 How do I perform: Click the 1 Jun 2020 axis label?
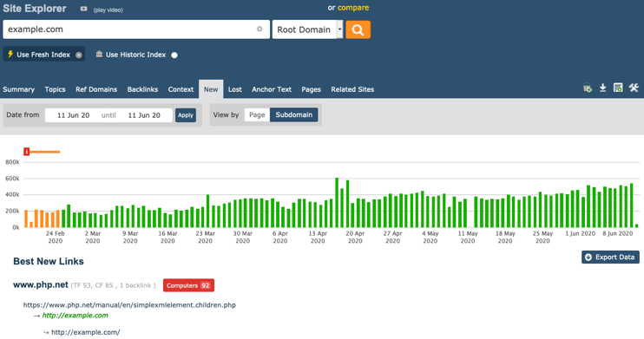tap(580, 233)
